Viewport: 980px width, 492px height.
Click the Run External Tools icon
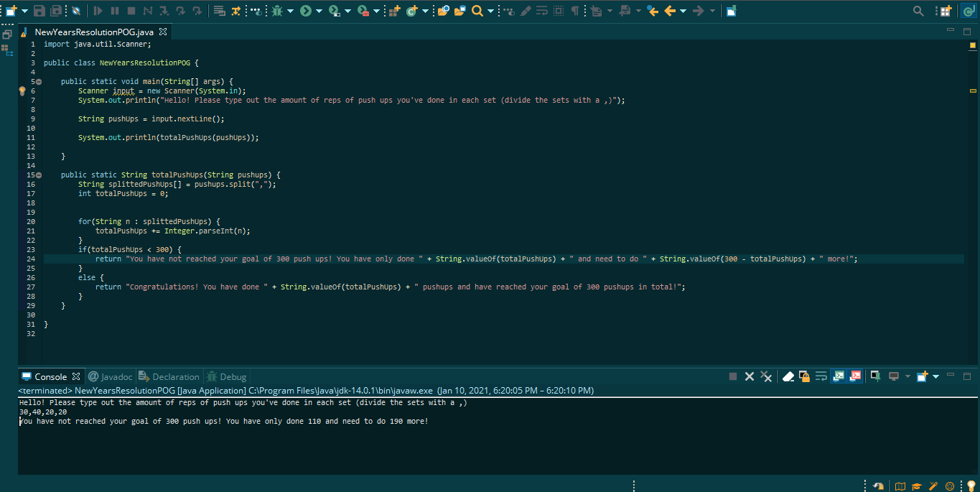(363, 11)
